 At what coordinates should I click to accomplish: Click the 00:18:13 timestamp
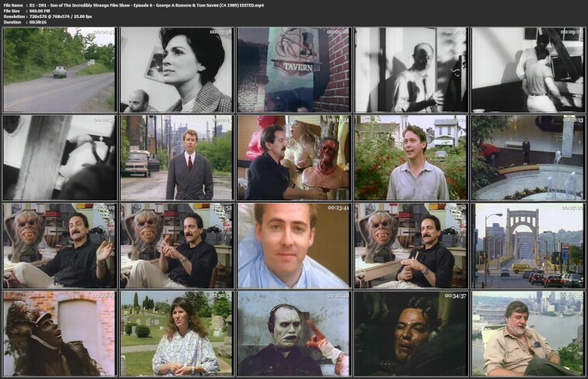click(x=572, y=120)
